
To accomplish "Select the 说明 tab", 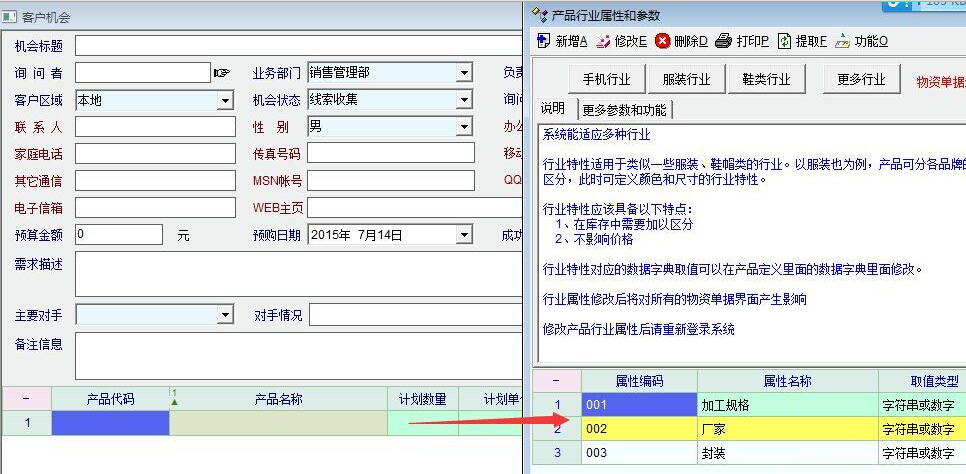I will point(553,109).
